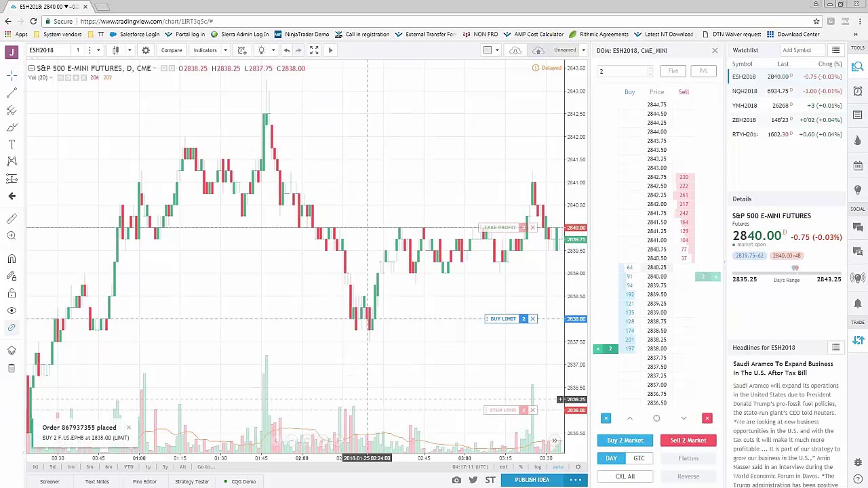This screenshot has width=868, height=488.
Task: Toggle fullscreen chart mode
Action: (314, 50)
